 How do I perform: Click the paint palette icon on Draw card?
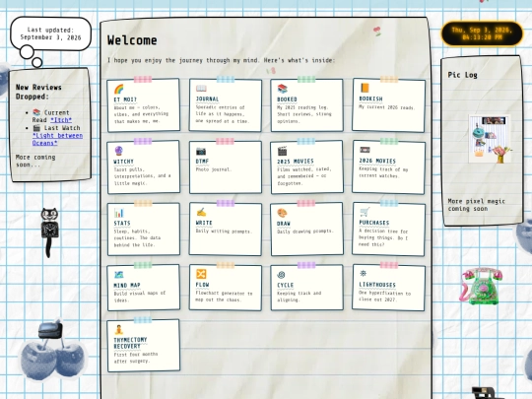283,213
